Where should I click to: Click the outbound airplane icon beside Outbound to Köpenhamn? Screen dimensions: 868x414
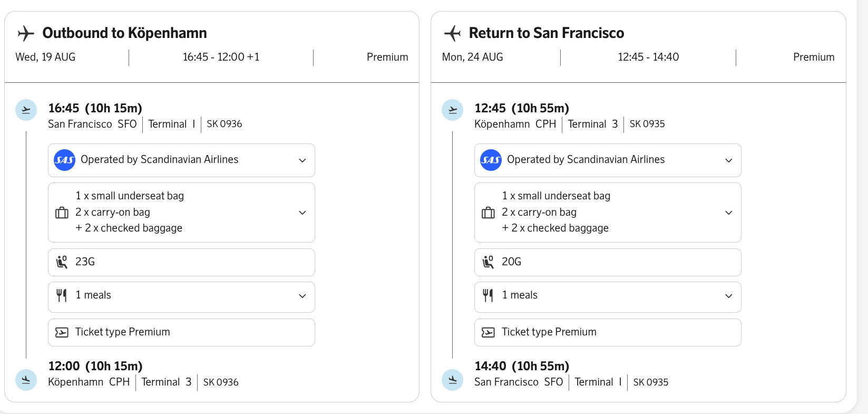[26, 33]
